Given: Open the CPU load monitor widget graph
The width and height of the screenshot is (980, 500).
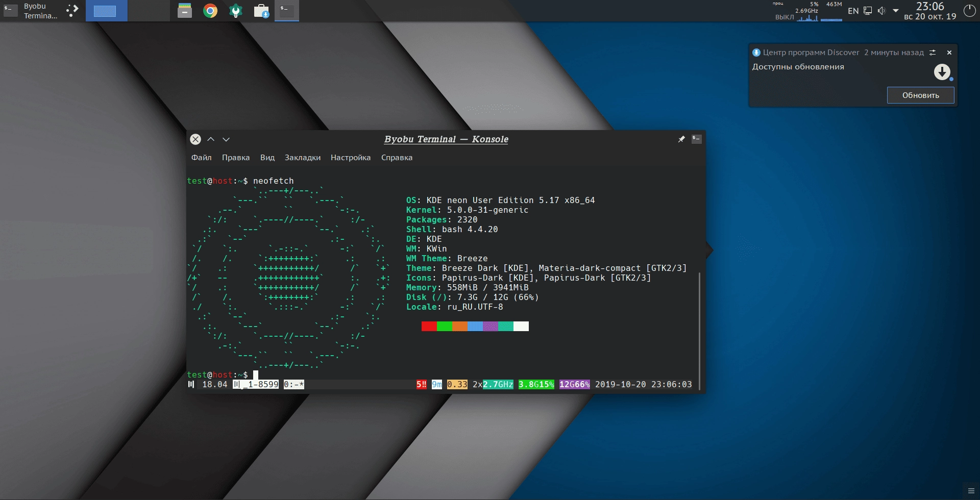Looking at the screenshot, I should tap(807, 11).
